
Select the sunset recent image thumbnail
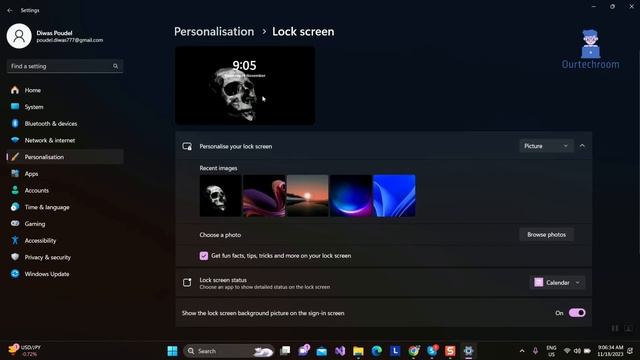[x=307, y=196]
